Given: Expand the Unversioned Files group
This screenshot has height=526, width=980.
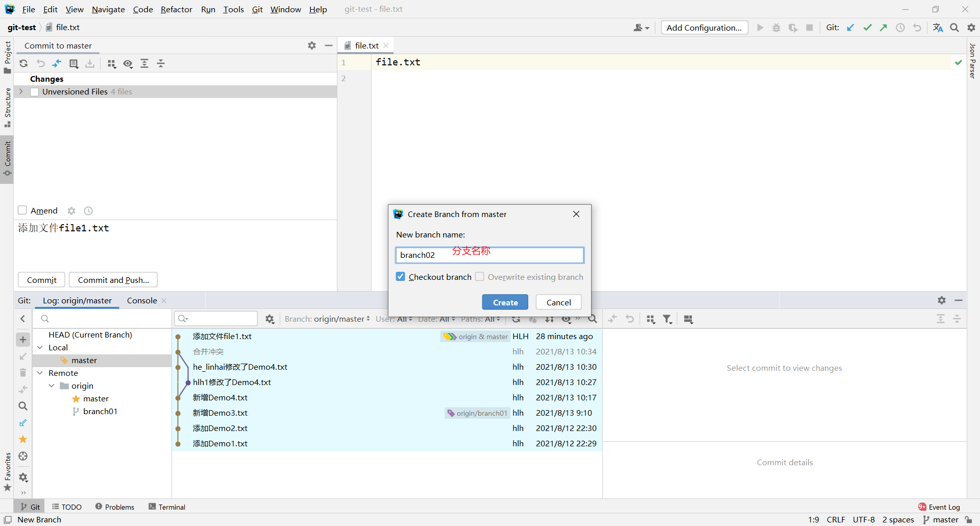Looking at the screenshot, I should [x=20, y=91].
